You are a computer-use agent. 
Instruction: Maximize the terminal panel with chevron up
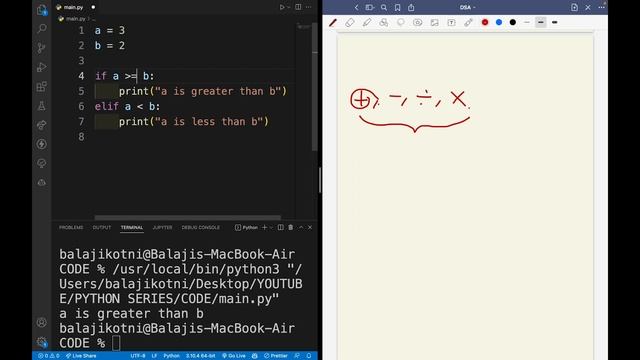point(301,227)
